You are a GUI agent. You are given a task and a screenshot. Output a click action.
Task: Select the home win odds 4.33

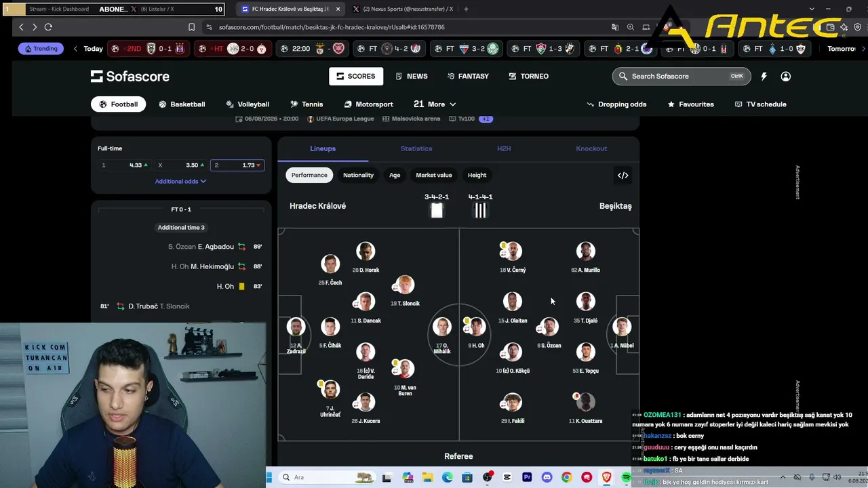coord(124,165)
